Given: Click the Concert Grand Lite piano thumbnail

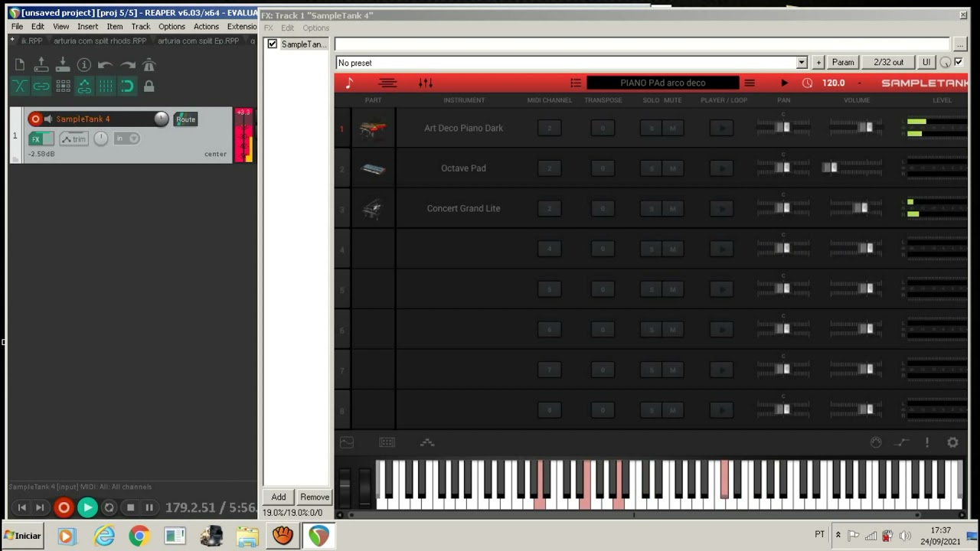Looking at the screenshot, I should coord(373,208).
